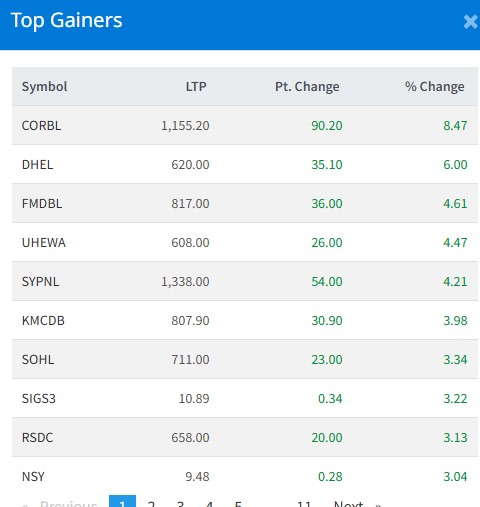Screen dimensions: 480x507
Task: Open the NSY stock symbol
Action: pos(33,477)
